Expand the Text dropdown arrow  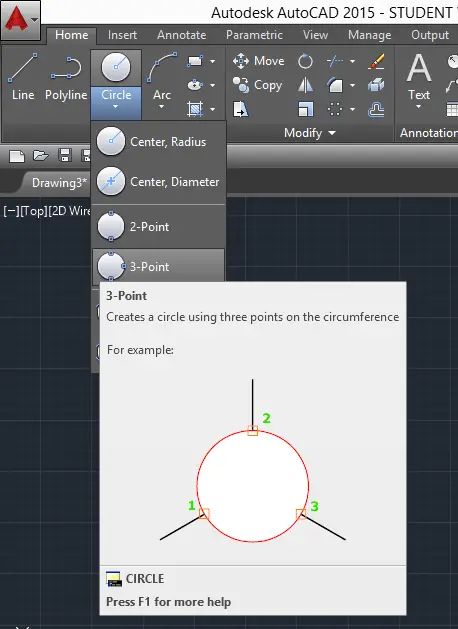click(x=419, y=107)
